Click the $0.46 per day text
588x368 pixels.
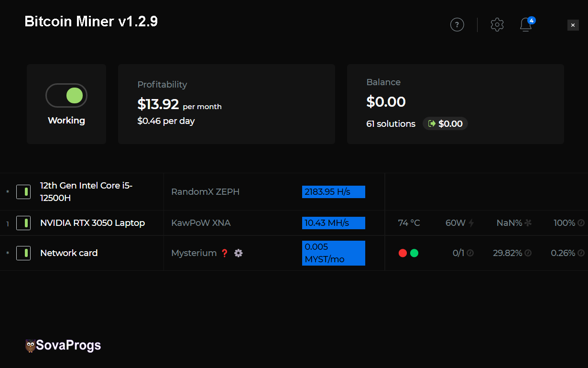click(x=166, y=121)
